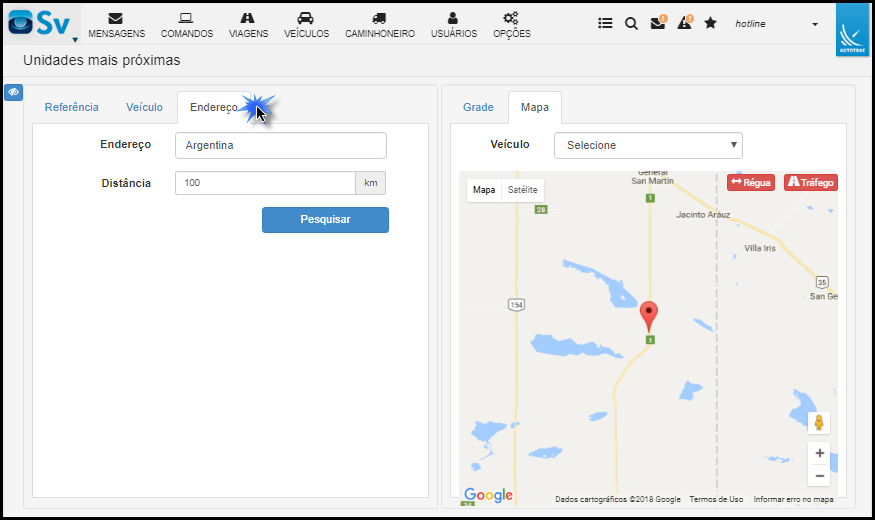Click the hotline username
Screen dimensions: 875x520
tap(750, 24)
